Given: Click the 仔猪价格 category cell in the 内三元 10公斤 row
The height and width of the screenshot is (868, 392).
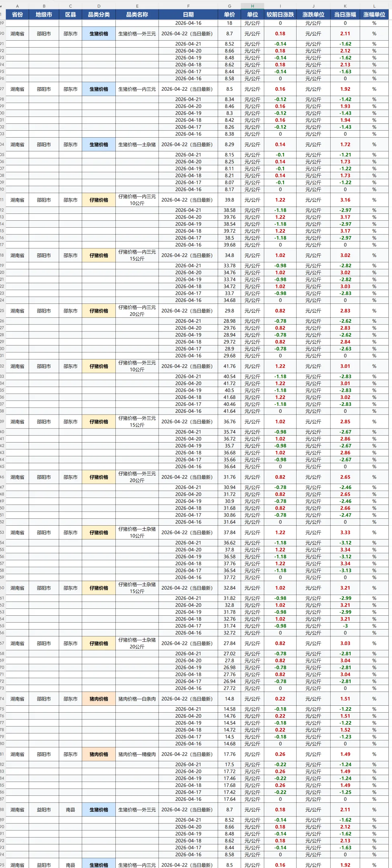Looking at the screenshot, I should 99,200.
